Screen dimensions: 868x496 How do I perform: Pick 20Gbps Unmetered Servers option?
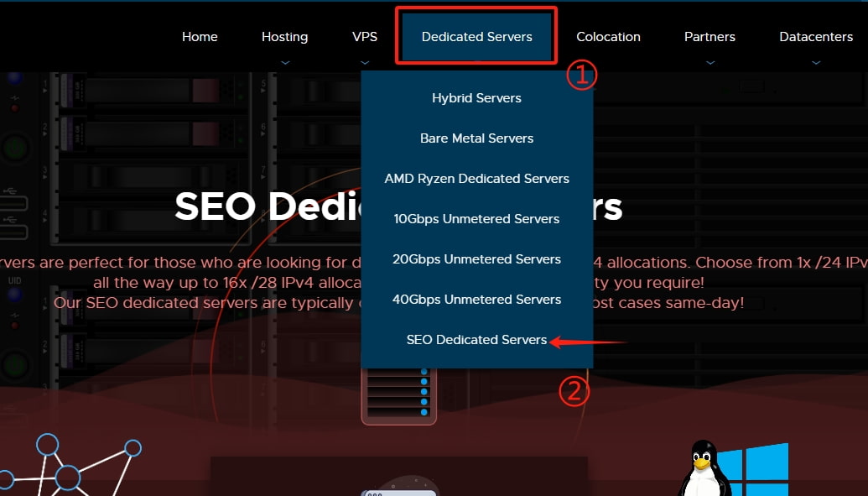coord(476,259)
